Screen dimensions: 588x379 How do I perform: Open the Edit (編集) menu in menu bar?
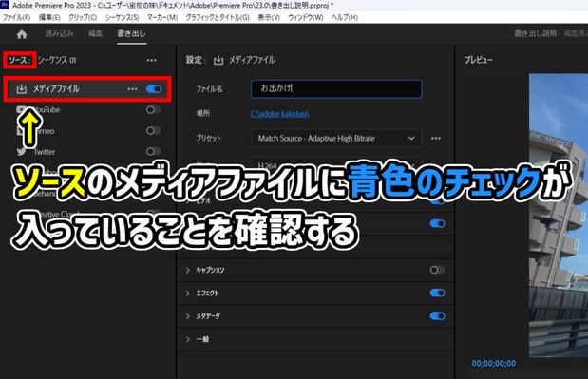pyautogui.click(x=49, y=18)
